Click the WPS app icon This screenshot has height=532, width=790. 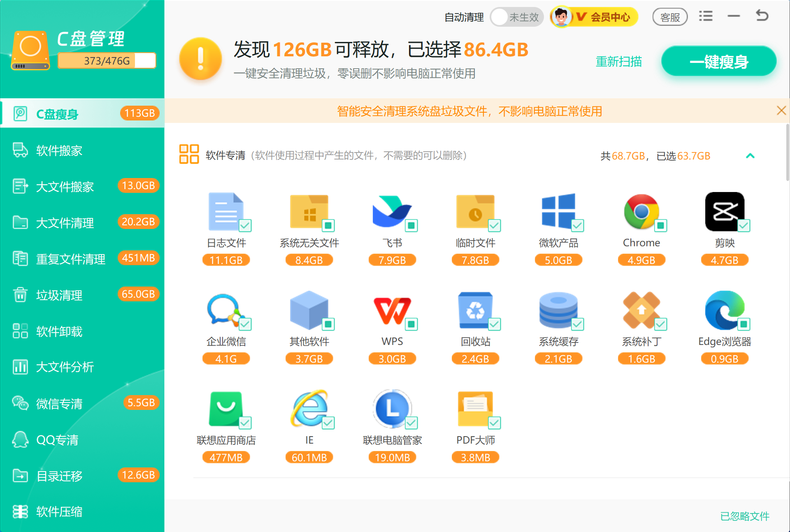(392, 311)
